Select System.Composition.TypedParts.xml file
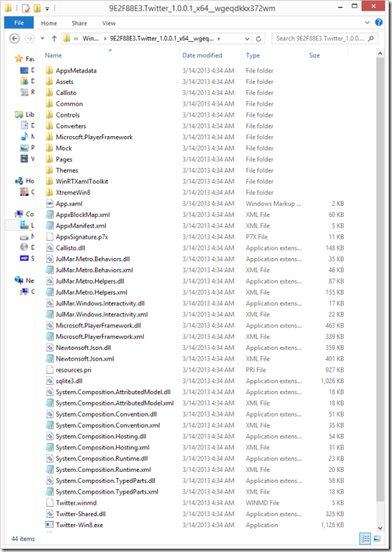Viewport: 392px width, 552px height. tap(107, 492)
